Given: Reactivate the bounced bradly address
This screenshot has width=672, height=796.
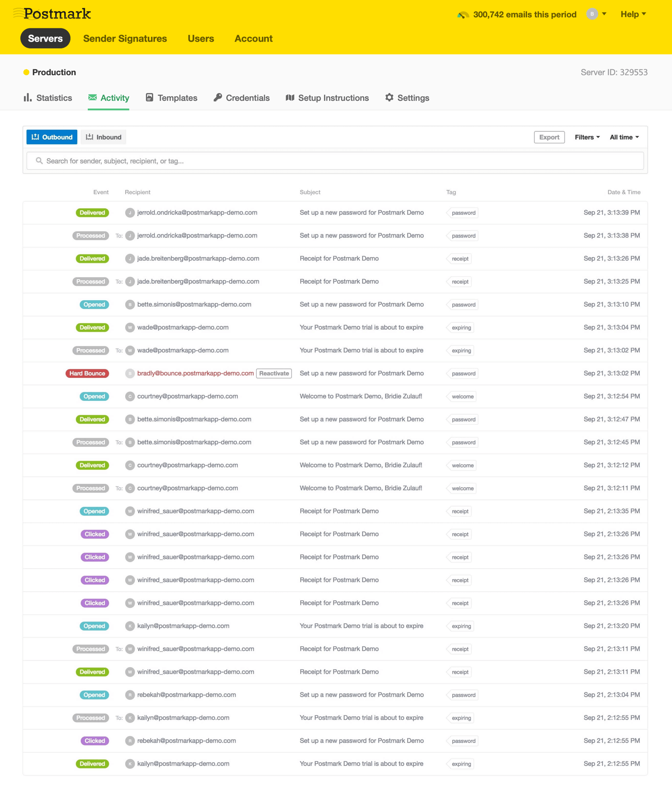Looking at the screenshot, I should coord(274,374).
